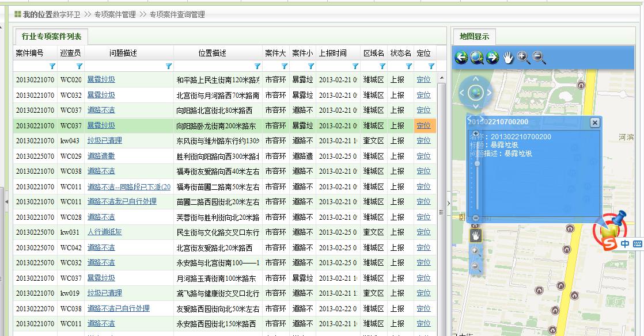Click plus button atop the map zoom slider
The height and width of the screenshot is (336, 644).
(x=476, y=133)
